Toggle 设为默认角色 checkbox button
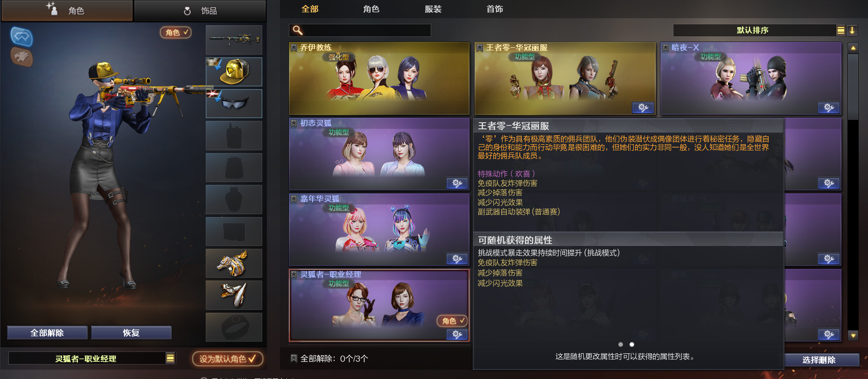The image size is (868, 379). [228, 358]
